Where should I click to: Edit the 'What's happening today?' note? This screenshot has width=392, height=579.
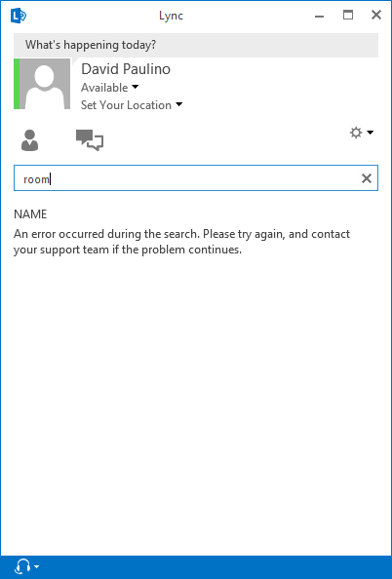[196, 45]
